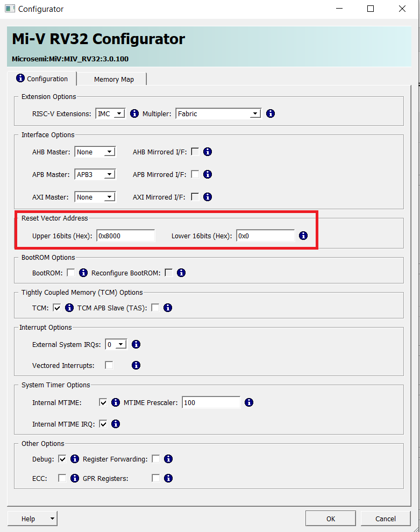Open the Multiplier Fabric dropdown
The image size is (420, 532).
218,114
